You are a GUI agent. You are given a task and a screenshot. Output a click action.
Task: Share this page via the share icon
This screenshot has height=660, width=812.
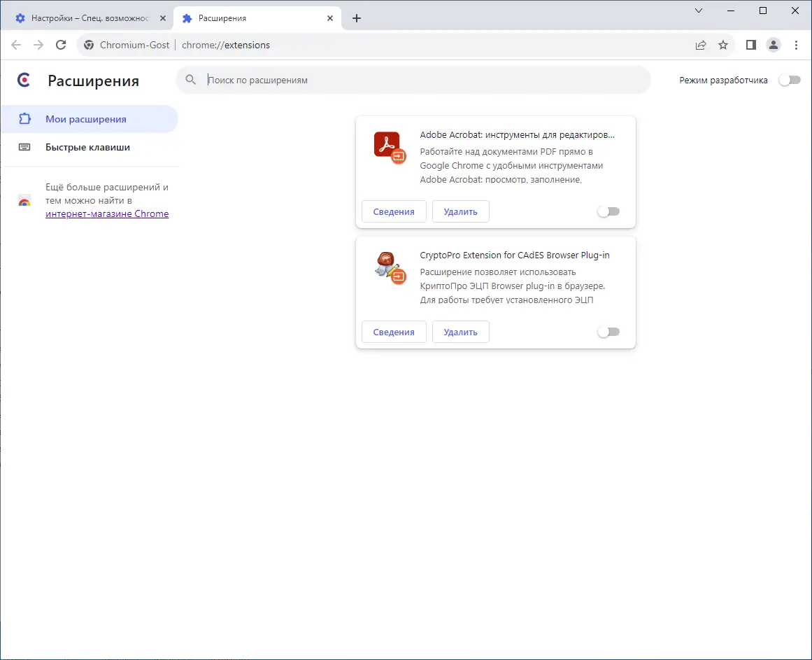point(701,45)
